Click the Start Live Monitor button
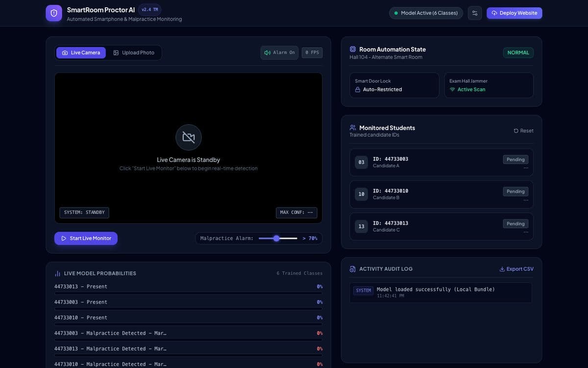588x368 pixels. coord(86,238)
